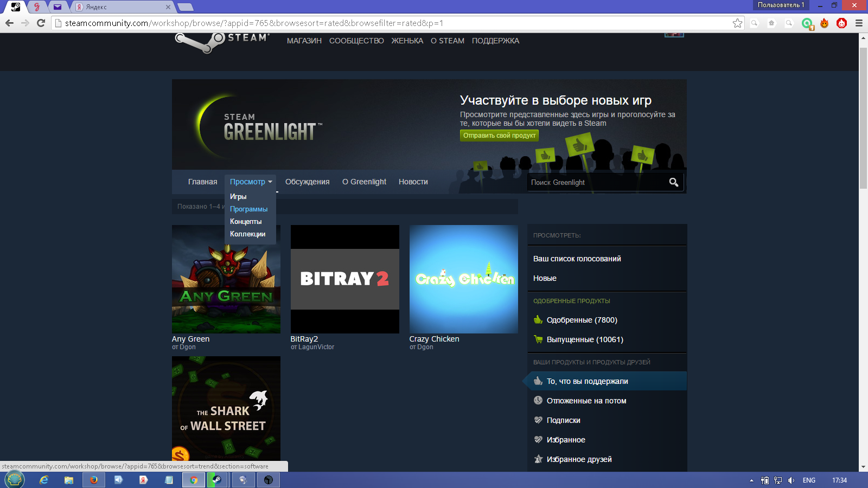The width and height of the screenshot is (868, 488).
Task: Click the ENG language indicator
Action: [x=809, y=480]
